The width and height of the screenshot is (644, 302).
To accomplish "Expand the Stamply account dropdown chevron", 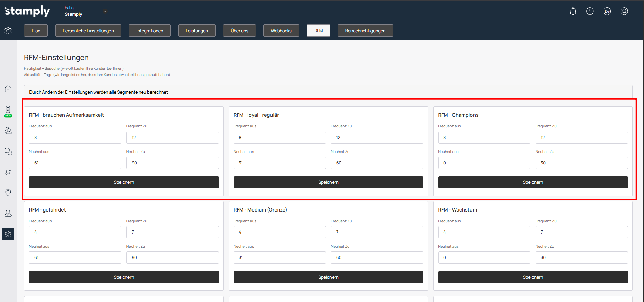I will coord(105,11).
